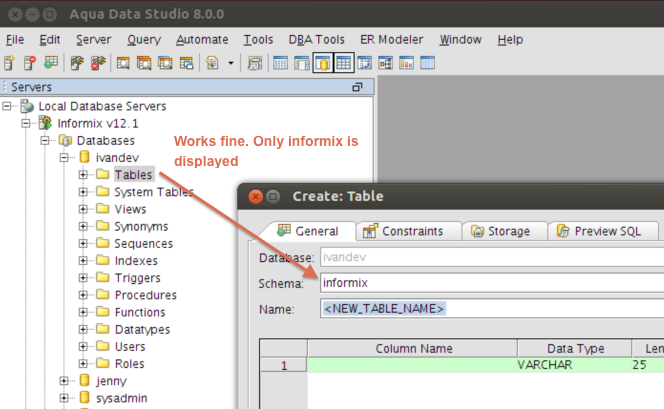Image resolution: width=664 pixels, height=409 pixels.
Task: Open the dropdown arrow next to script icon
Action: 231,63
